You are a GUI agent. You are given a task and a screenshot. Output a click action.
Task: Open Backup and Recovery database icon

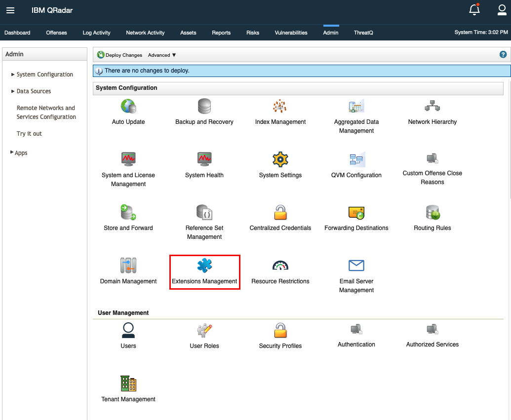coord(204,106)
